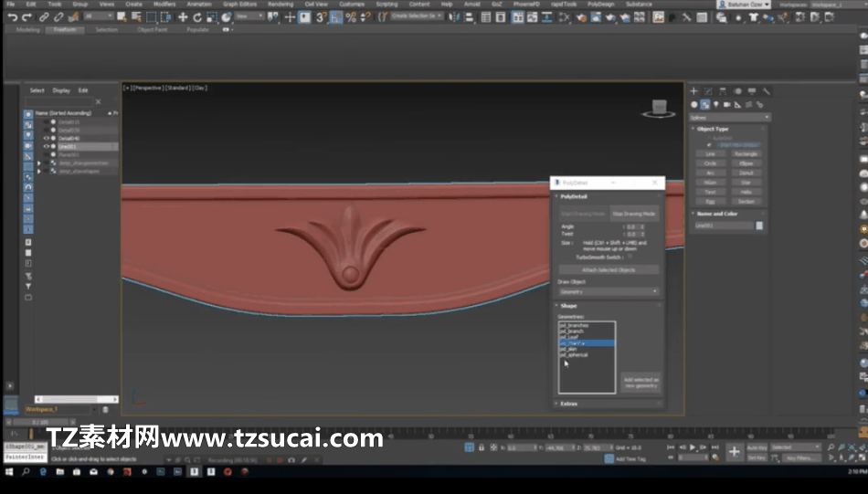Switch to the Object Paint ribbon tab

coord(153,30)
